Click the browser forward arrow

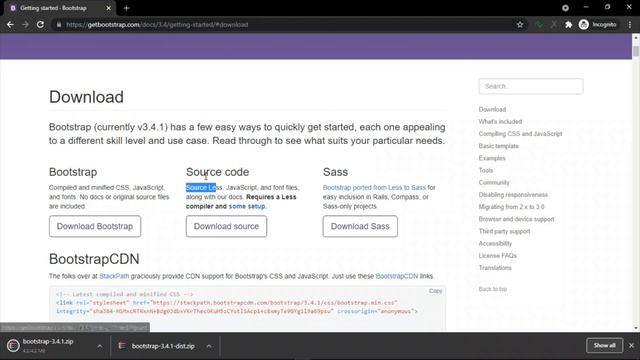(x=25, y=24)
